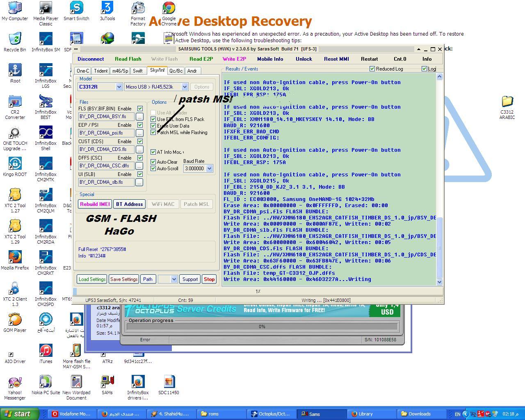Click Octoplus Operation progress bar

click(x=262, y=326)
